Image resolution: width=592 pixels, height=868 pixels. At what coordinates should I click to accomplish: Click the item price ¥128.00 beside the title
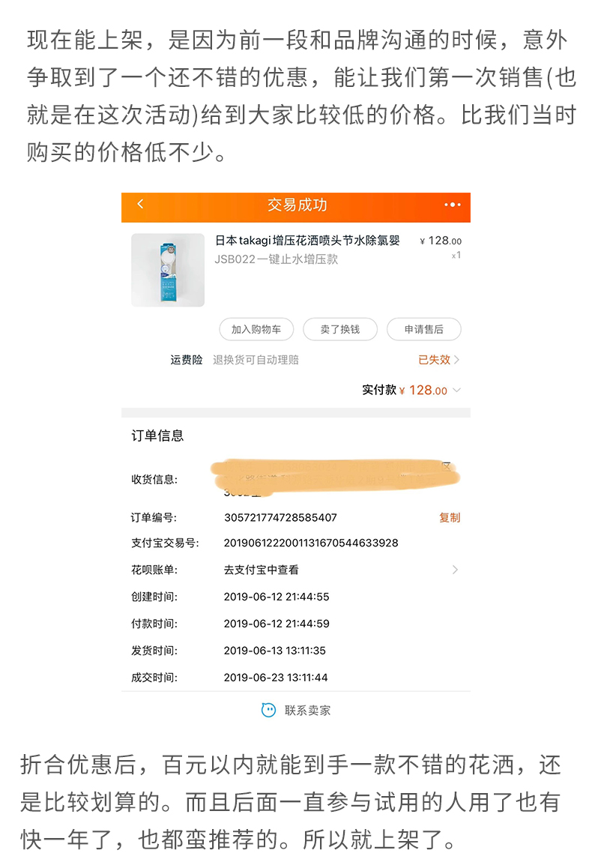click(441, 241)
